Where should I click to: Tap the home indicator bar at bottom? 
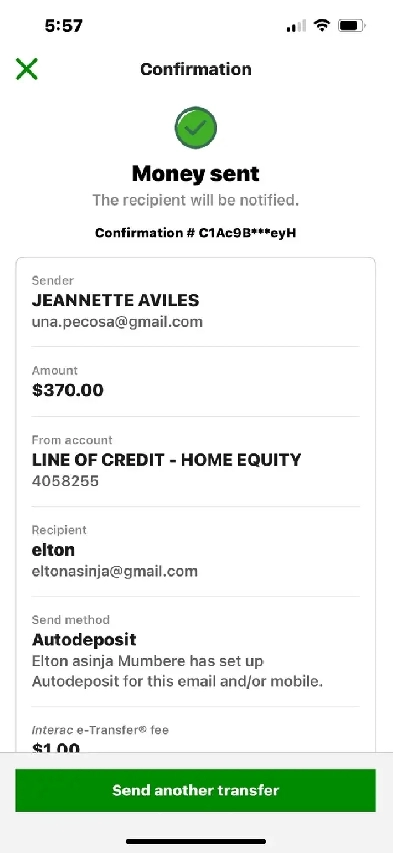coord(196,842)
